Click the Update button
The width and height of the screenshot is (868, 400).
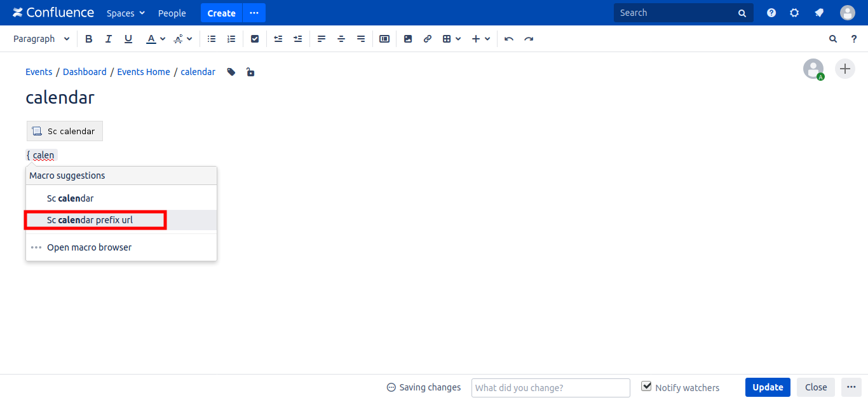768,387
